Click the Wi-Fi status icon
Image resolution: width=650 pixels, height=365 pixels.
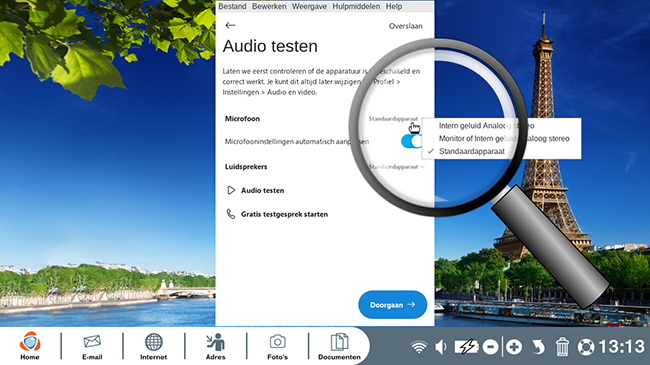[419, 346]
